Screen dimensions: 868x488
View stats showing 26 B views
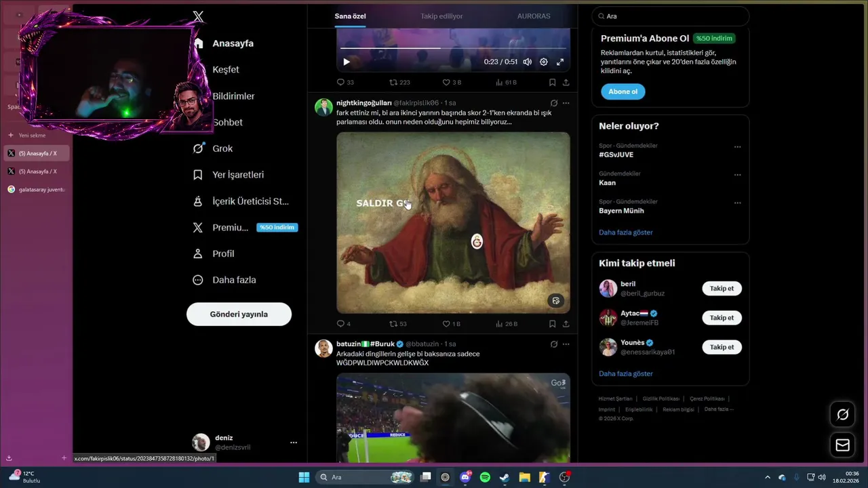tap(507, 324)
